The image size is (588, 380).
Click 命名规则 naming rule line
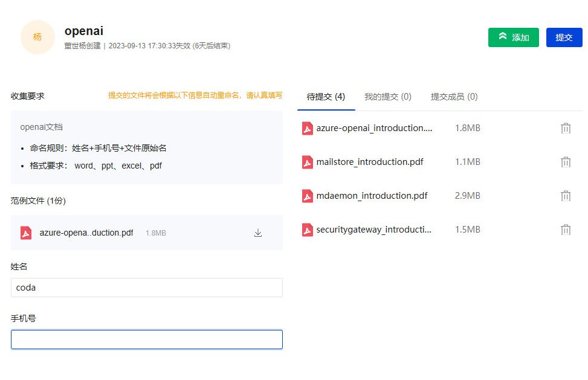coord(98,148)
